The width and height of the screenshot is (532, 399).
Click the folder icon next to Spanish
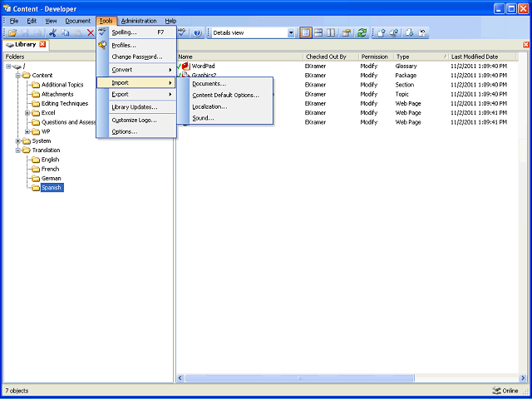coord(36,188)
